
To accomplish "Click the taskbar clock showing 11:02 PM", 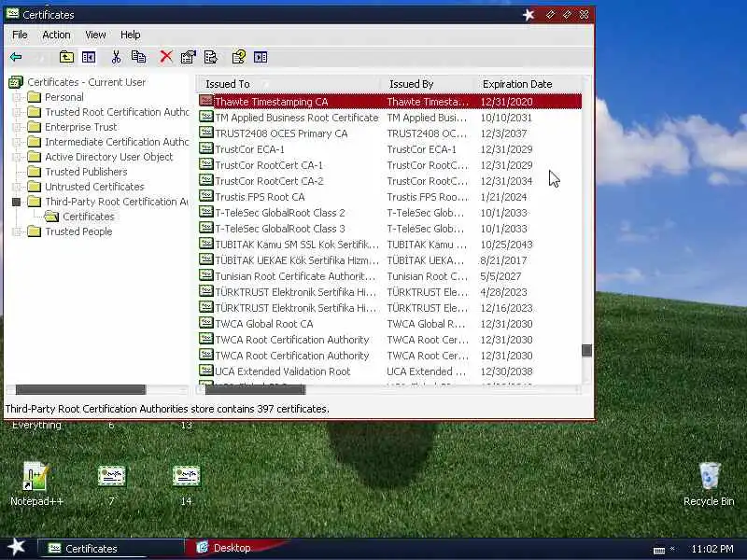I will click(x=712, y=549).
